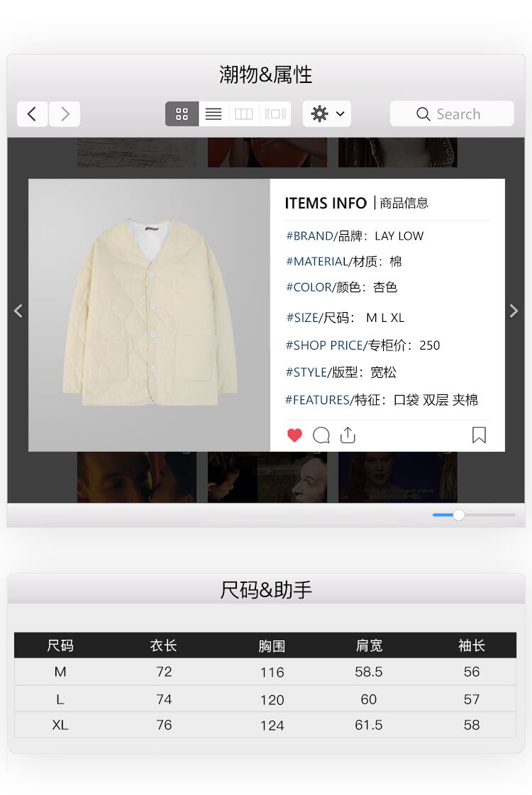The height and width of the screenshot is (795, 532).
Task: Adjust the thumbnail zoom slider
Action: pyautogui.click(x=458, y=515)
